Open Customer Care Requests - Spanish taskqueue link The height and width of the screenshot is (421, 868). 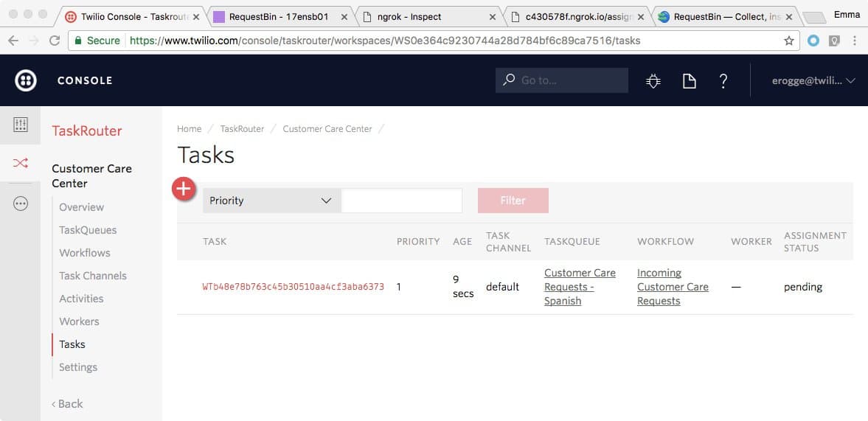(x=580, y=287)
